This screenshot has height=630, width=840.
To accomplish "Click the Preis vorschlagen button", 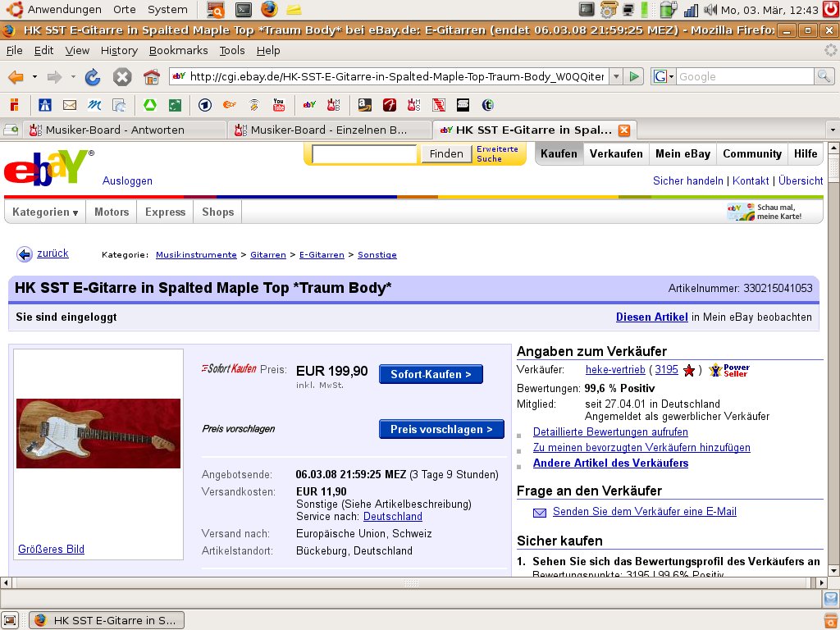I will click(441, 430).
